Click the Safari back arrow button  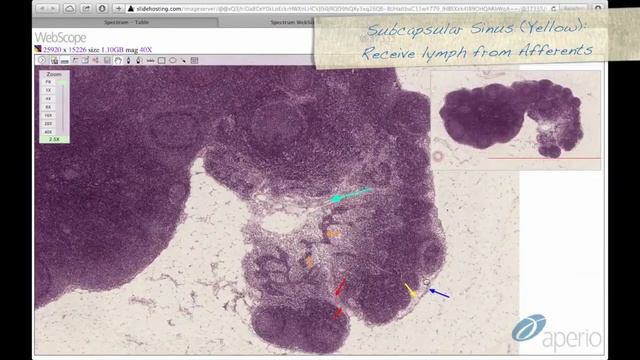[x=42, y=8]
